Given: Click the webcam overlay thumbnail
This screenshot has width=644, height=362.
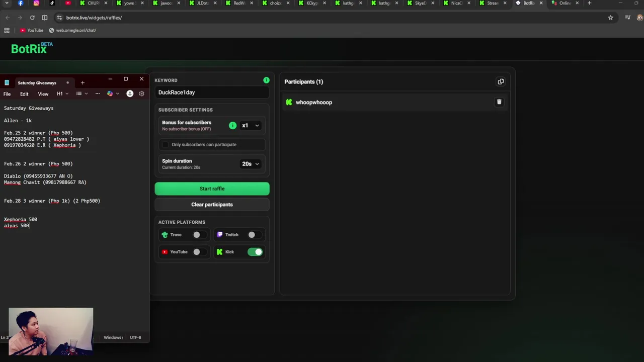Looking at the screenshot, I should coord(51,331).
